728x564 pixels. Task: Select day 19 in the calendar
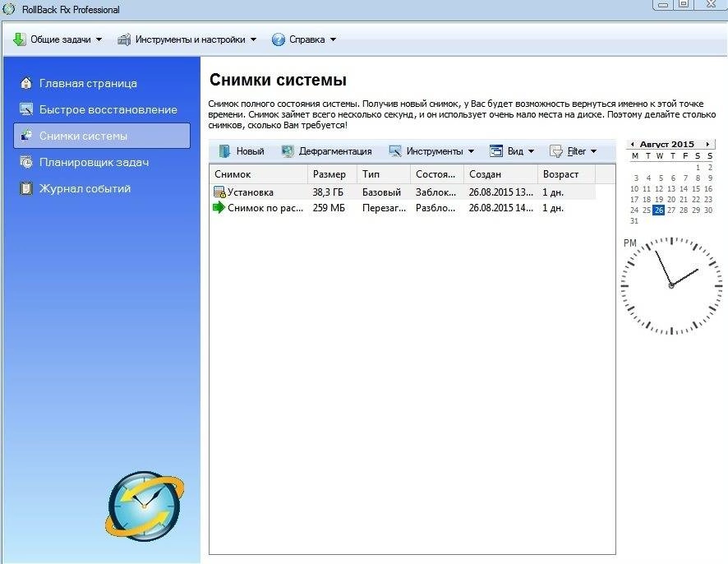659,199
